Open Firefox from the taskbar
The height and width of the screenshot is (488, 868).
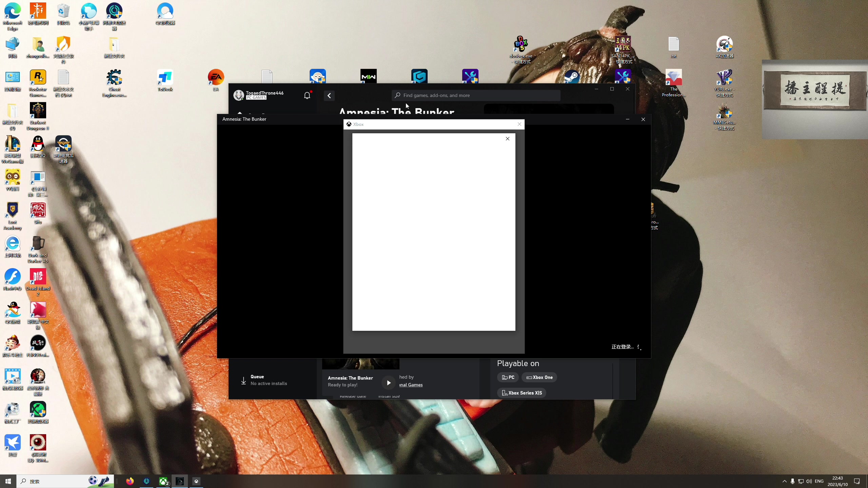tap(130, 481)
